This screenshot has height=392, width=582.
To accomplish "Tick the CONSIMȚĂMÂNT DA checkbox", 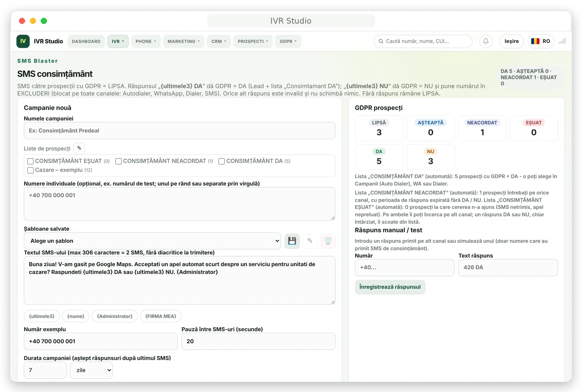I will pyautogui.click(x=222, y=161).
